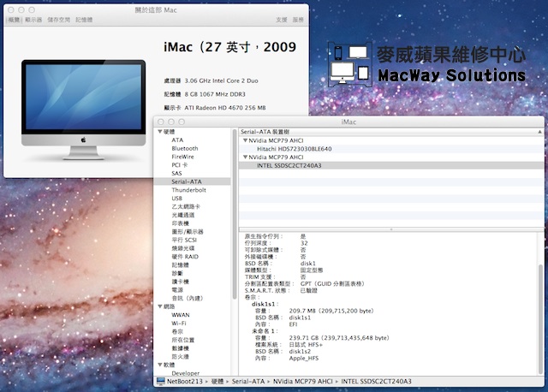Select 燒錄光碟 in the sidebar
This screenshot has width=548, height=392.
point(182,248)
